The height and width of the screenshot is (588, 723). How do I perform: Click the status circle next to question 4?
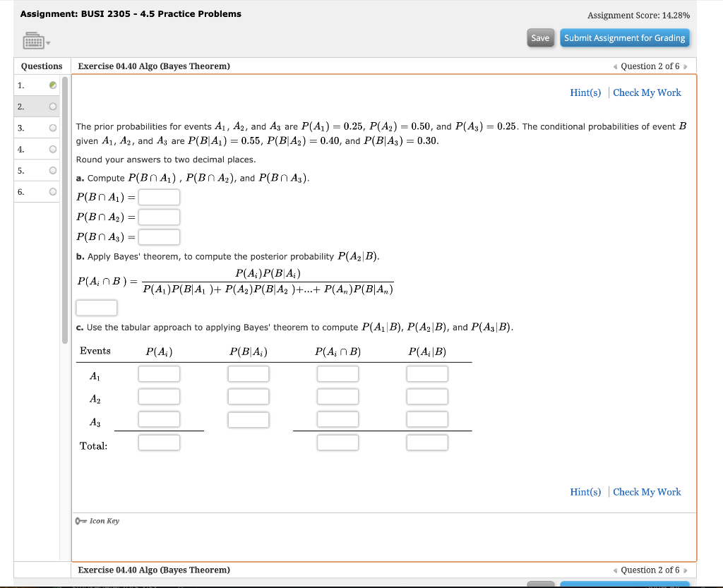point(52,148)
